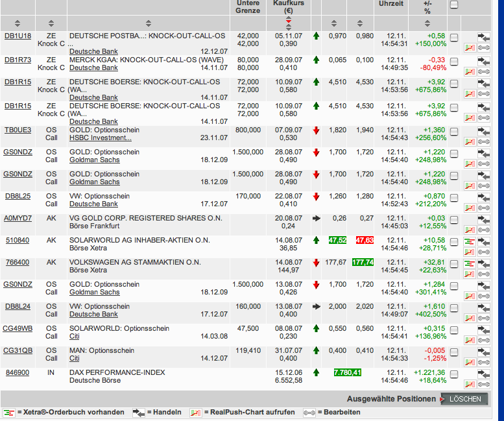Click Deutsche Bank link in DB8L24 row
The width and height of the screenshot is (504, 421).
pos(93,314)
